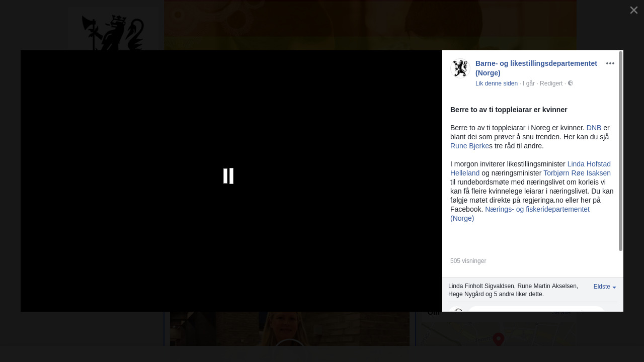The image size is (644, 362).
Task: Click the department's lion crest profile picture
Action: click(x=460, y=69)
